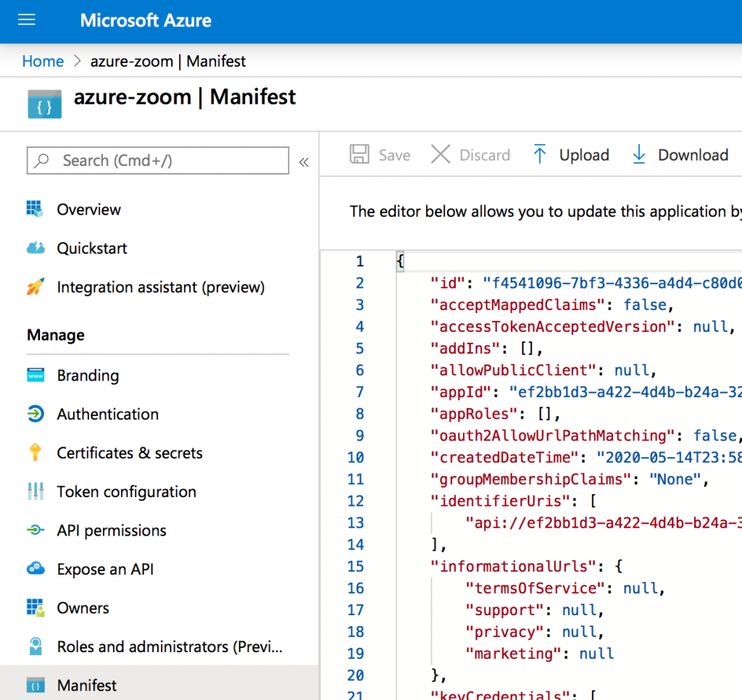Viewport: 742px width, 700px height.
Task: Click the "appId" key
Action: (460, 392)
